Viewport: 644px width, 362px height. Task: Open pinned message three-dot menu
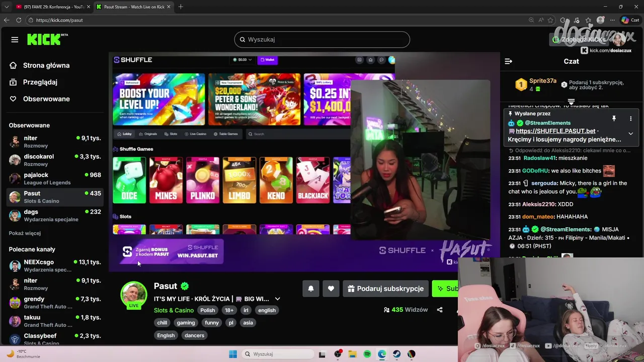pyautogui.click(x=630, y=119)
